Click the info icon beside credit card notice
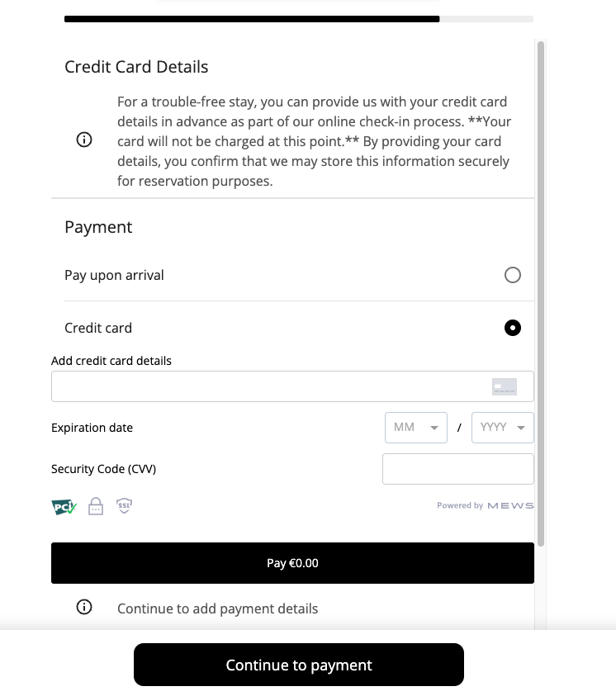The width and height of the screenshot is (616, 696). point(83,140)
